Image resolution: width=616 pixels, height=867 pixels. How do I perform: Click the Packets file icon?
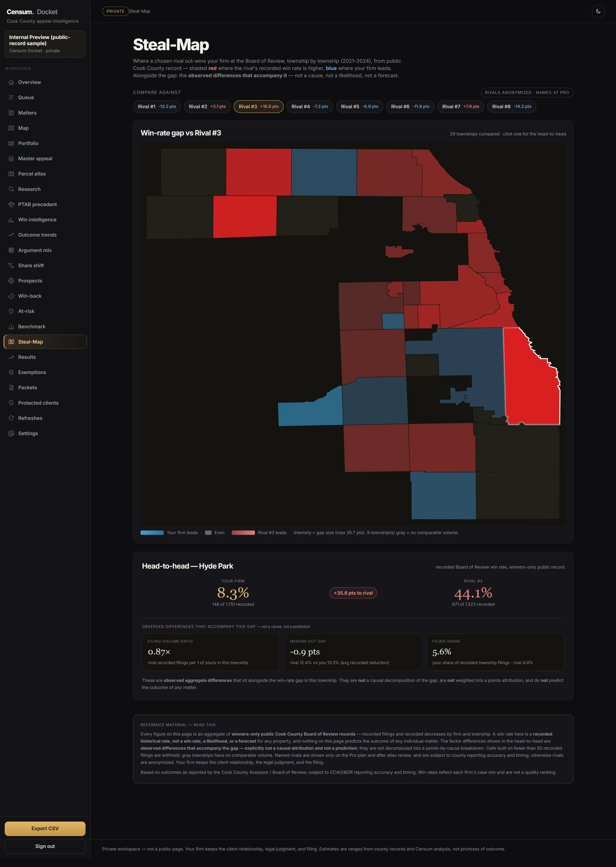coord(11,388)
